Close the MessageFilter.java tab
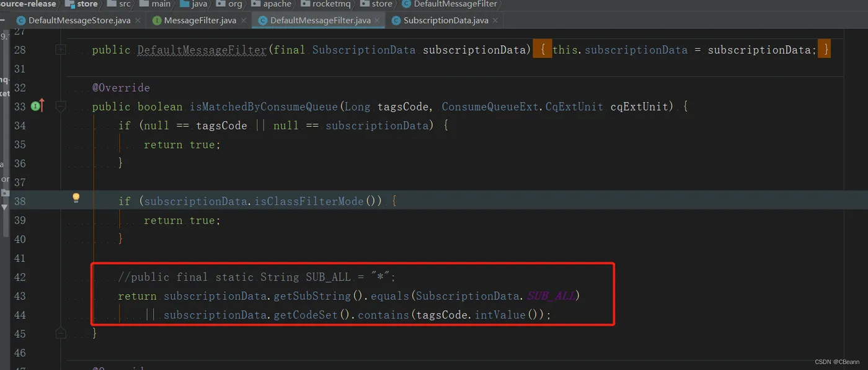Screen dimensions: 868x370 [244, 20]
